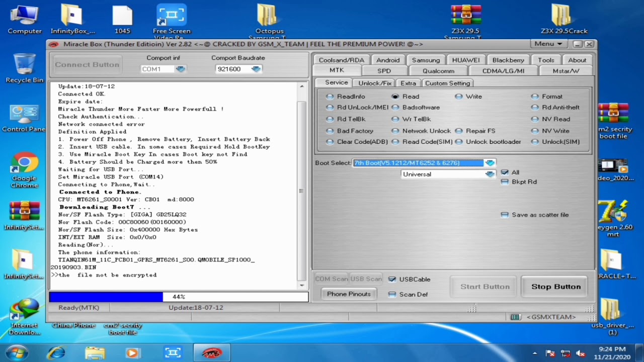The image size is (644, 362).
Task: Toggle the USBCable checkbox
Action: tap(392, 280)
